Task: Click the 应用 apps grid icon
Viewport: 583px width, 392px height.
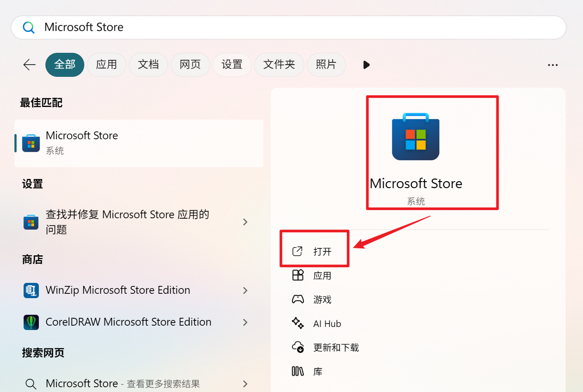Action: click(x=298, y=275)
